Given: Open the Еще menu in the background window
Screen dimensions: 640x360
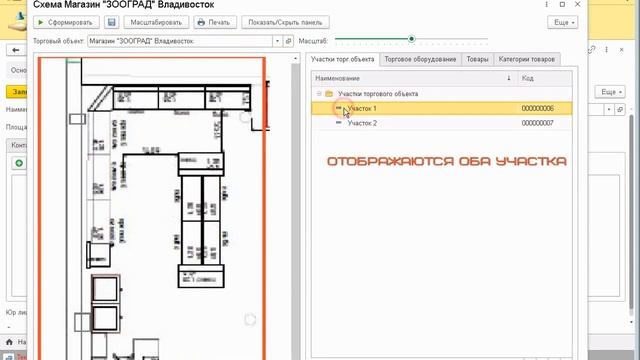Looking at the screenshot, I should 610,92.
